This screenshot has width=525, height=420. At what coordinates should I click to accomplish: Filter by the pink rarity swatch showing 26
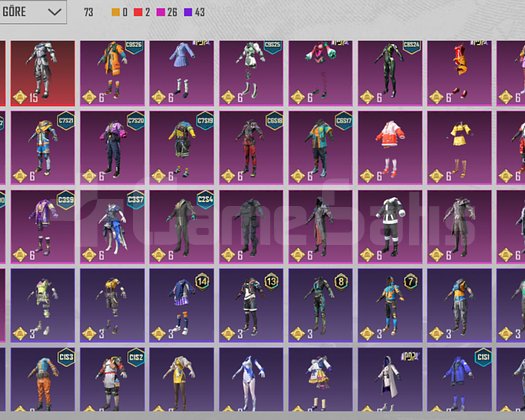pyautogui.click(x=161, y=12)
